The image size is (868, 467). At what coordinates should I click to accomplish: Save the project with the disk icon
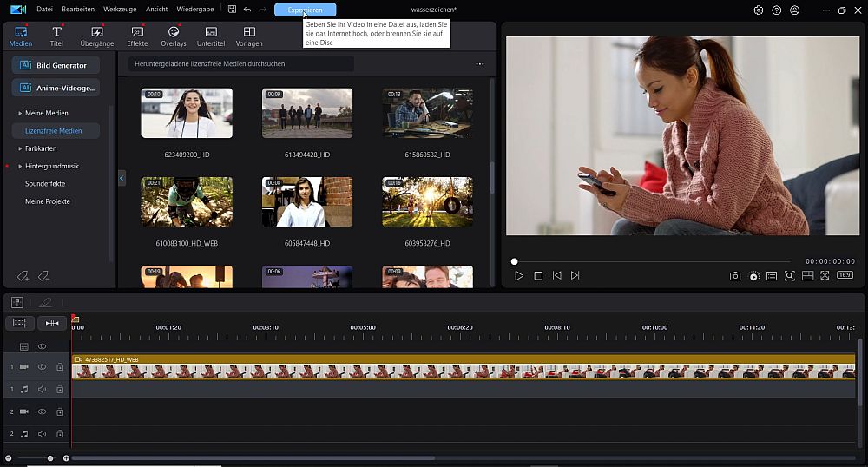[232, 10]
